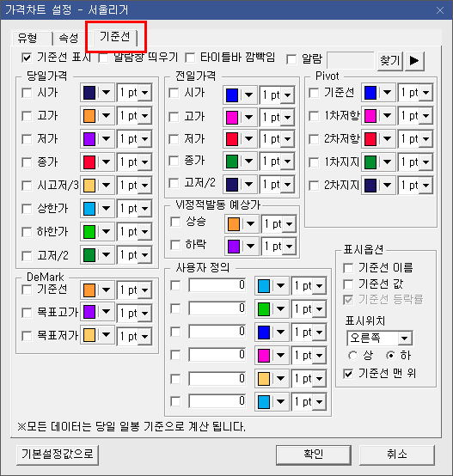
Task: Check DeMark 목표저가 checkbox
Action: coord(27,336)
